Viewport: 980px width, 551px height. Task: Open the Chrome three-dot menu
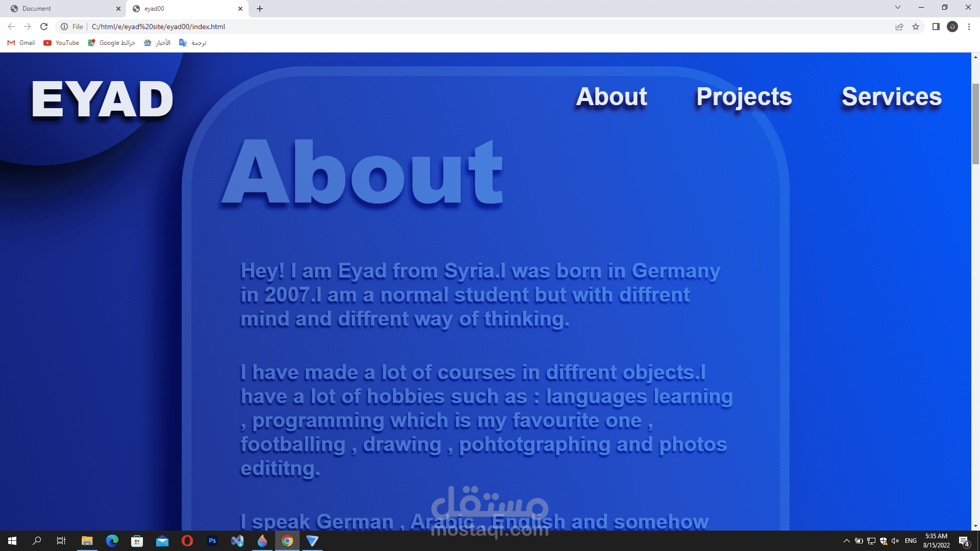[969, 27]
